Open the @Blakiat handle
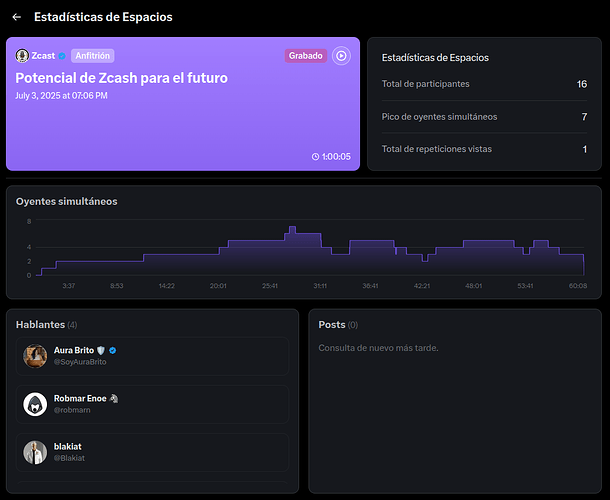 pyautogui.click(x=69, y=458)
